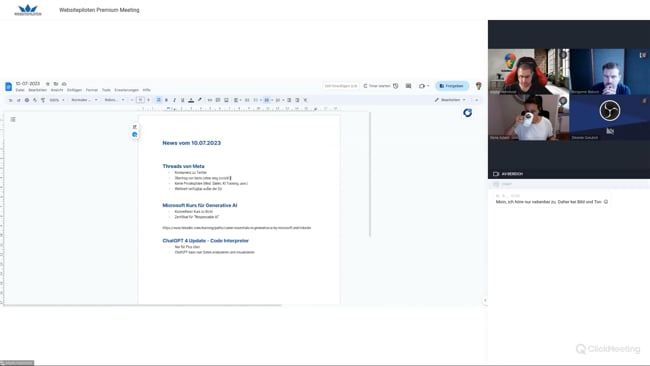Click the Freigeben share button
The height and width of the screenshot is (366, 650).
tap(452, 86)
